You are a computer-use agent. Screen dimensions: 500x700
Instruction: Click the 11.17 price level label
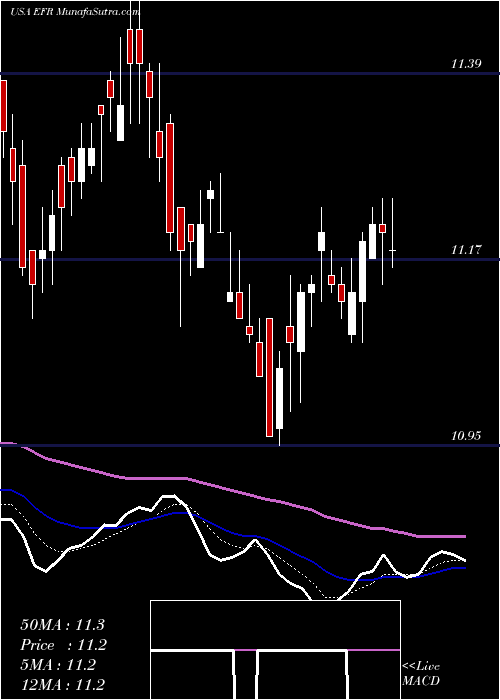click(466, 250)
